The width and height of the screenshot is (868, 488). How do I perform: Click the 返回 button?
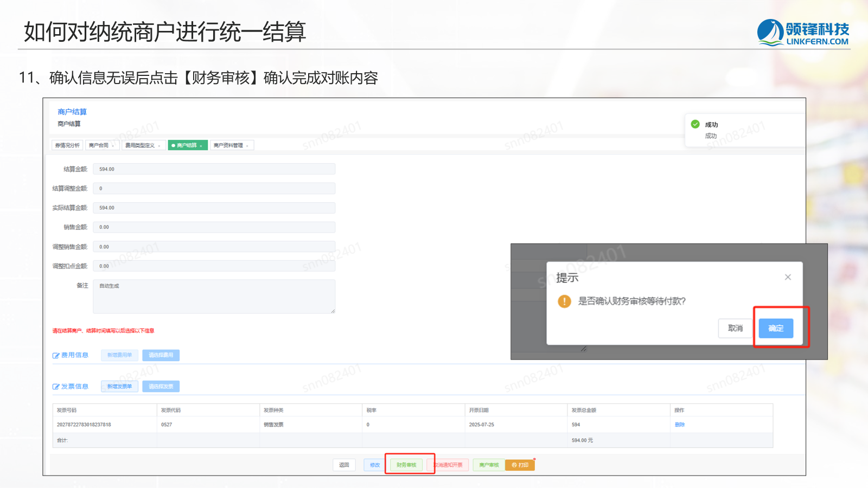(x=344, y=465)
